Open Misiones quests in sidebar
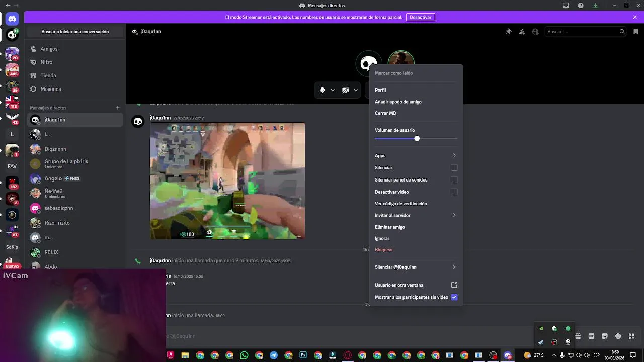This screenshot has width=644, height=362. pyautogui.click(x=74, y=89)
